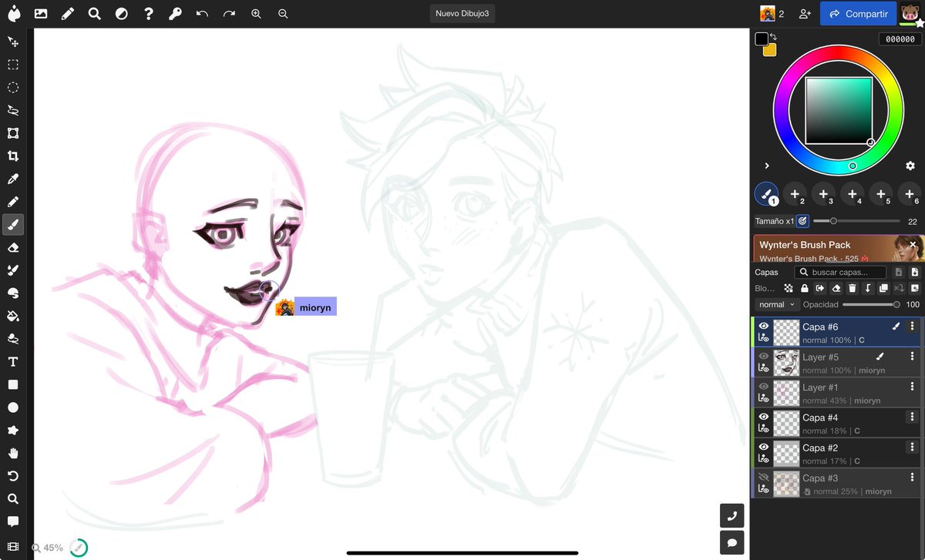Open the blend mode 'normal' dropdown
Screen dimensions: 925x560
coord(776,305)
